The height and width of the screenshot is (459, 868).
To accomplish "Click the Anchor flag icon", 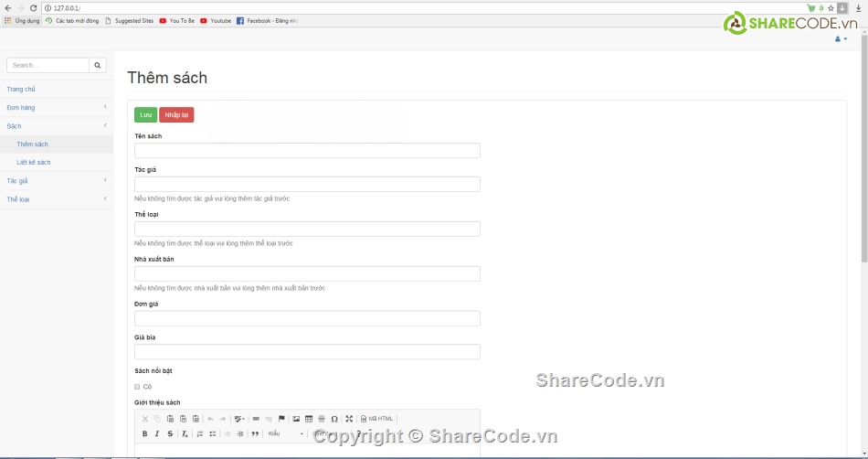I will click(x=281, y=419).
